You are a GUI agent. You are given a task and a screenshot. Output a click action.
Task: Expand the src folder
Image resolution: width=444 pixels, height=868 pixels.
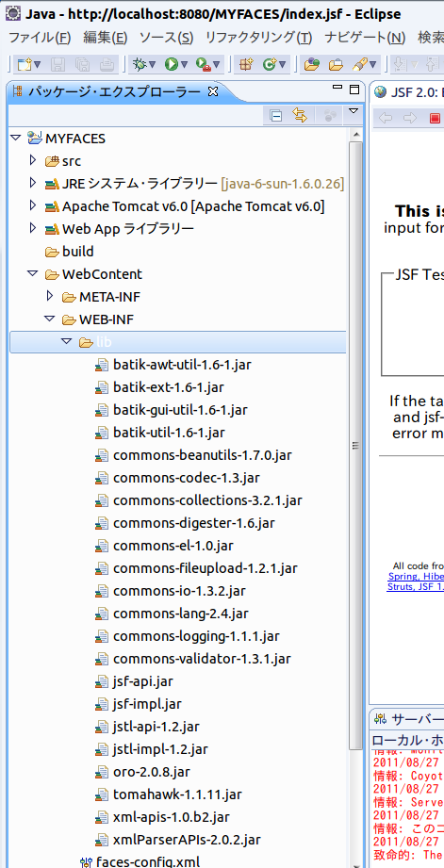click(x=33, y=160)
